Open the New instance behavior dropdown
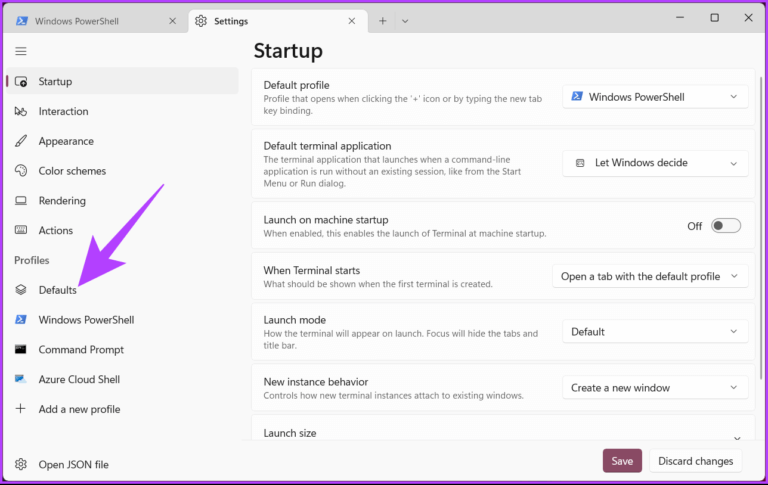The width and height of the screenshot is (768, 485). coord(655,388)
